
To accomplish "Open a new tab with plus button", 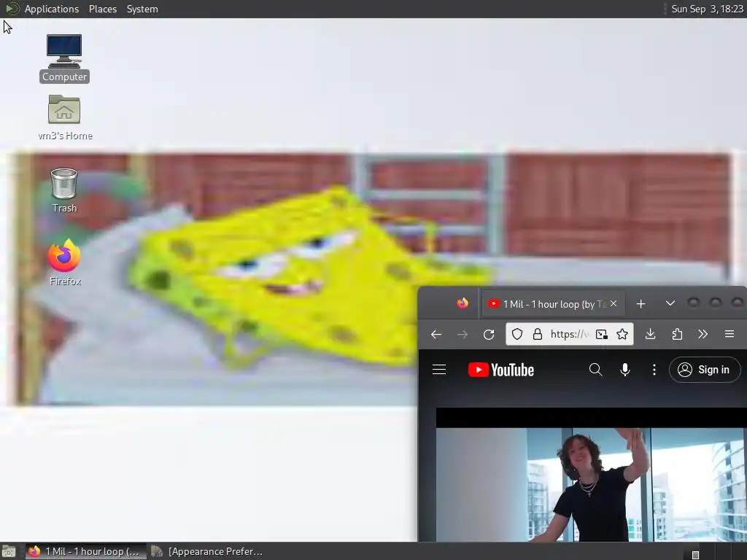I will tap(640, 304).
